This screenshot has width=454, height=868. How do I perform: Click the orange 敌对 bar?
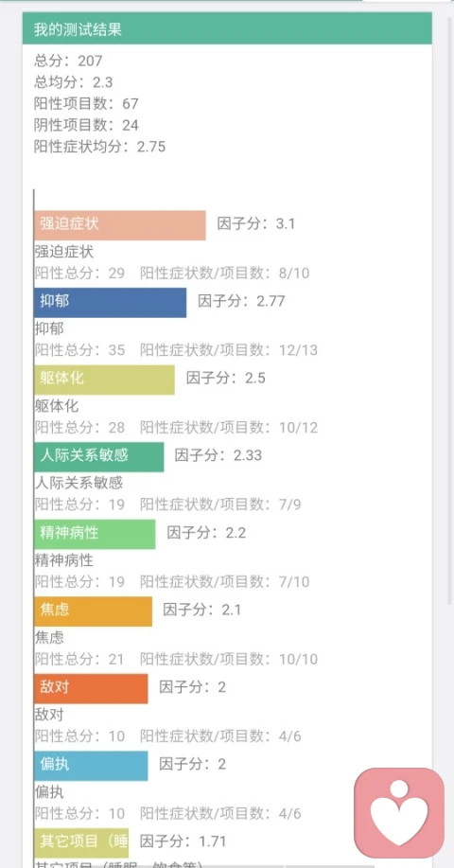(91, 689)
